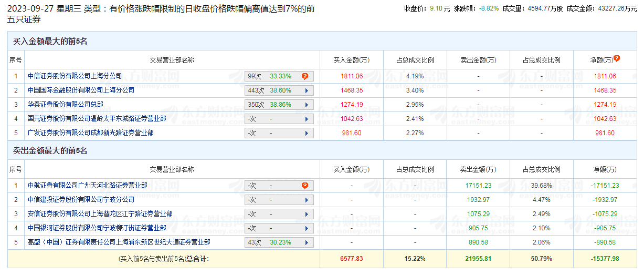Screen dimensions: 644x275
Task: Click the 买入金额最大的前5名 section heading
Action: click(x=50, y=42)
